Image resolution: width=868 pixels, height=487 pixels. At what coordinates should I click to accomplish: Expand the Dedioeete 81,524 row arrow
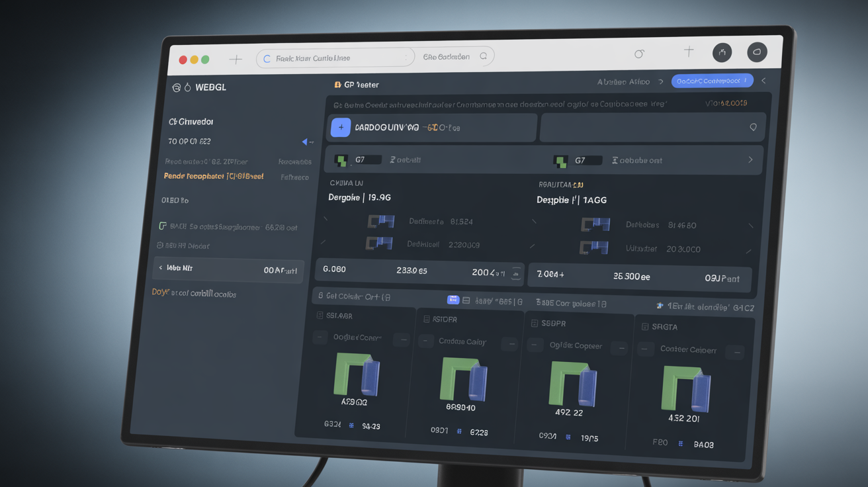pyautogui.click(x=325, y=219)
